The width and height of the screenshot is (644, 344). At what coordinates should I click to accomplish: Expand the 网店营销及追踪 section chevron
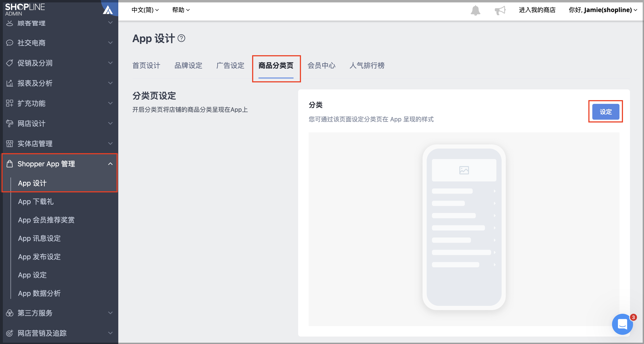pyautogui.click(x=110, y=333)
